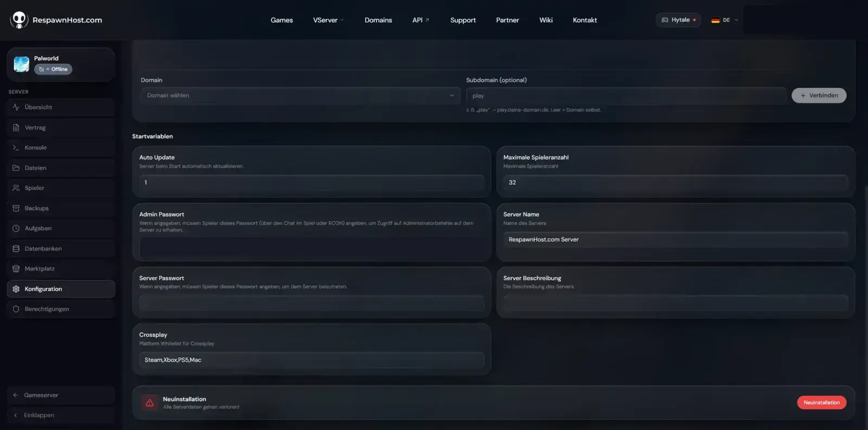The width and height of the screenshot is (868, 430).
Task: Open the DE language selector chevron
Action: click(736, 20)
